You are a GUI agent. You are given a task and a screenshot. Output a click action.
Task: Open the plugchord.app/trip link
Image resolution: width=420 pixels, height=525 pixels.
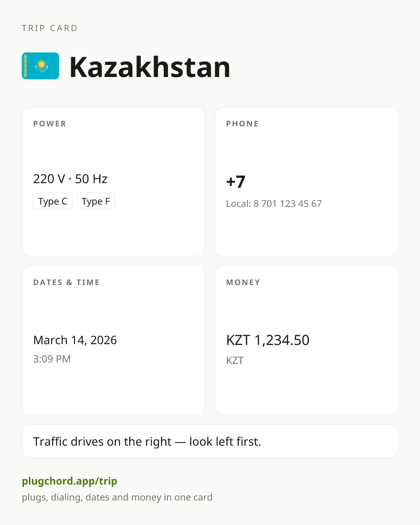(70, 481)
